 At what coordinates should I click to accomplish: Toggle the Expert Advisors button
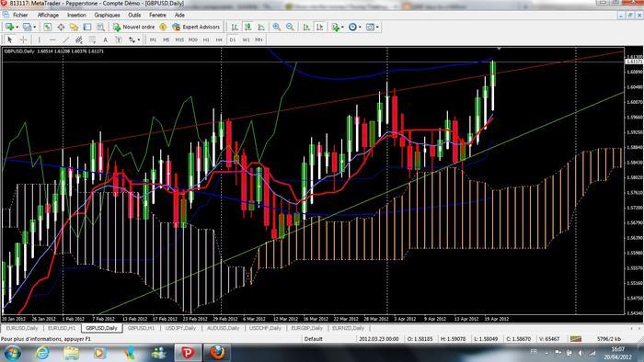[196, 27]
